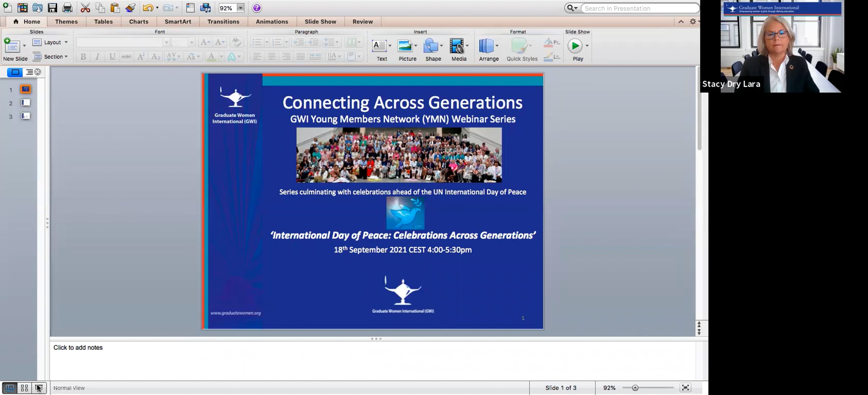Insert a Text box from the Insert group

tap(379, 46)
